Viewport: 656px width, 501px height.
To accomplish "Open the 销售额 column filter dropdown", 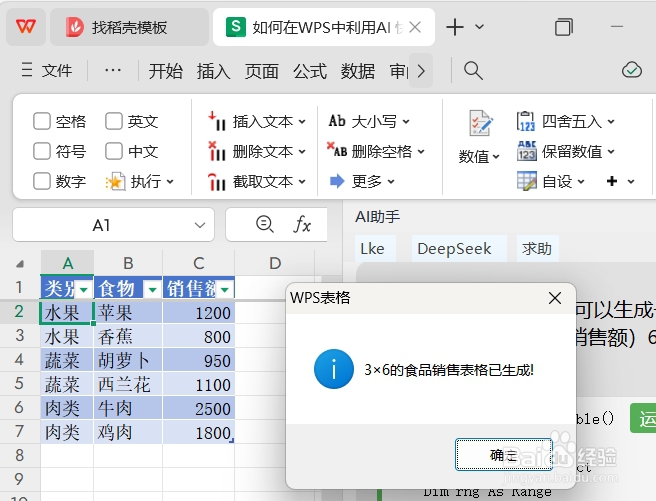I will [x=225, y=289].
